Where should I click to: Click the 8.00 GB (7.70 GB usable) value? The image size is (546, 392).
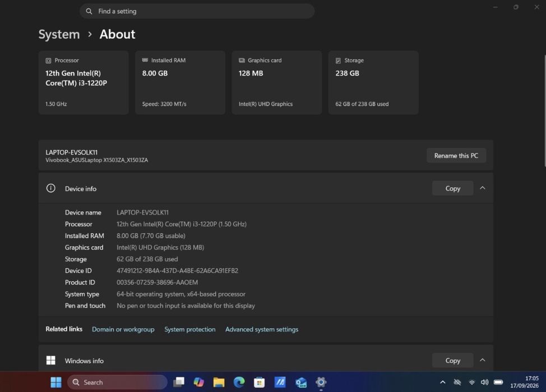(x=151, y=236)
